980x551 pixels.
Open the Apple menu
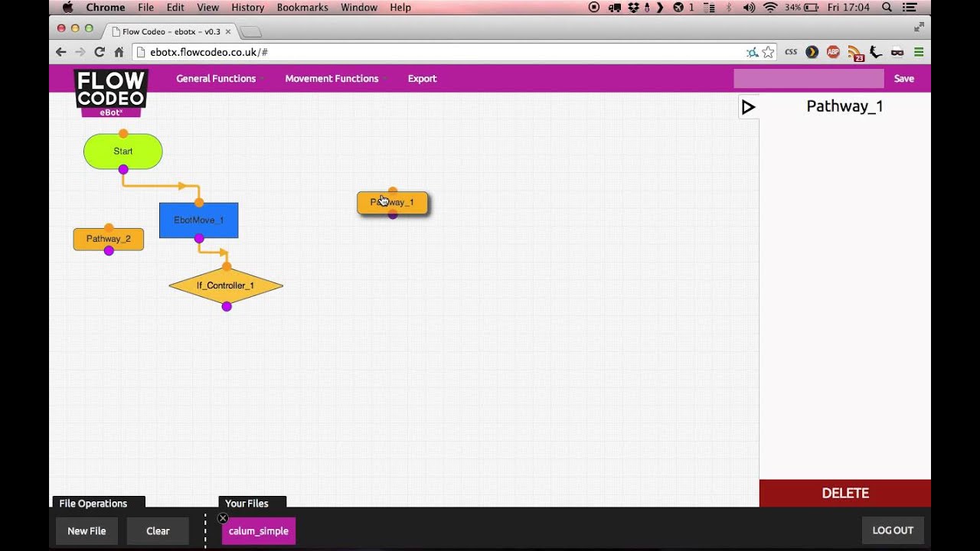(x=67, y=8)
